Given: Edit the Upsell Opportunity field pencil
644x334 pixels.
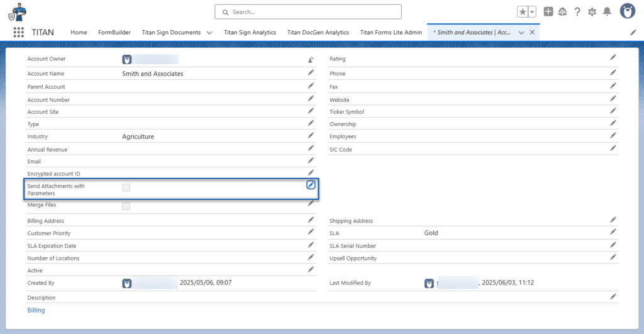Looking at the screenshot, I should click(613, 257).
